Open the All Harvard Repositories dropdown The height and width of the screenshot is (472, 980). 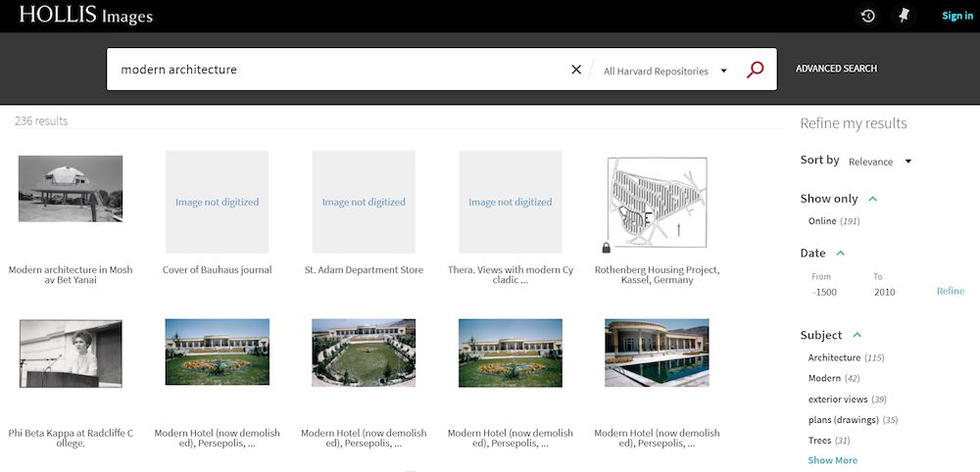point(665,71)
